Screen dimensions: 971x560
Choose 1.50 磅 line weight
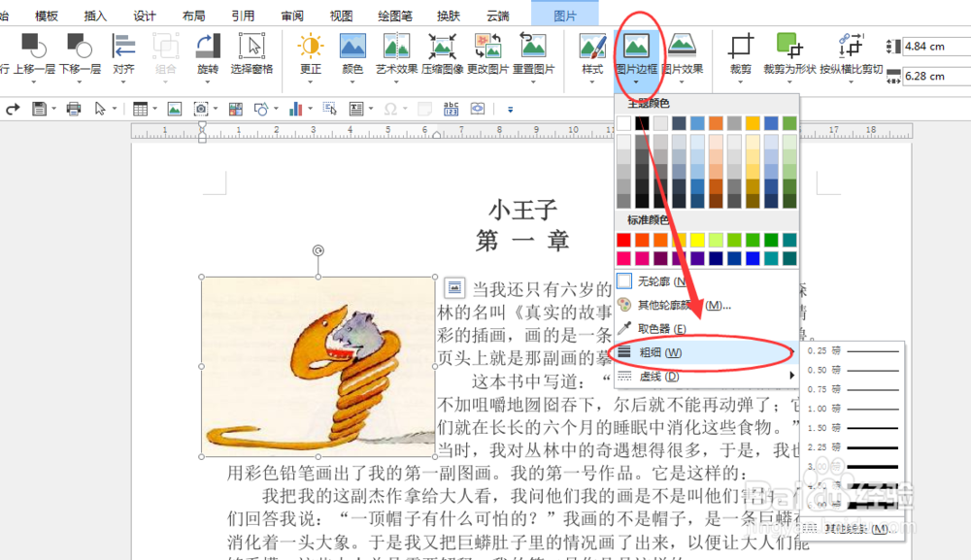853,428
